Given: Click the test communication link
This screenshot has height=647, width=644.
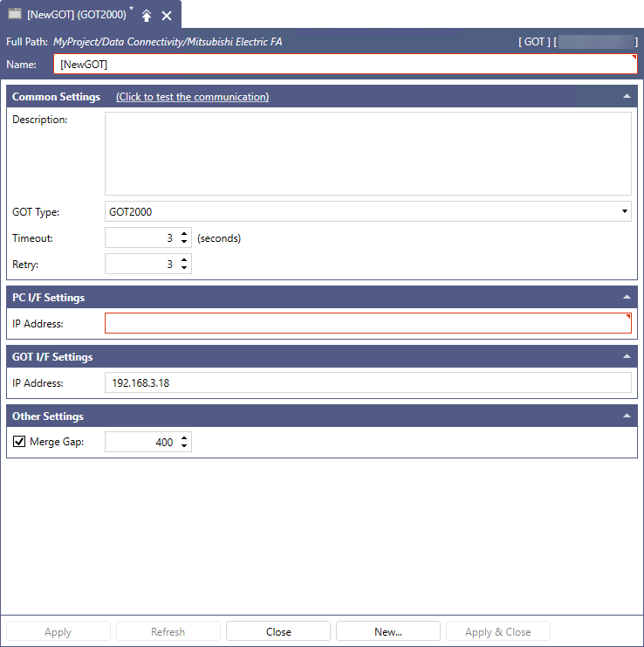Looking at the screenshot, I should click(x=192, y=97).
